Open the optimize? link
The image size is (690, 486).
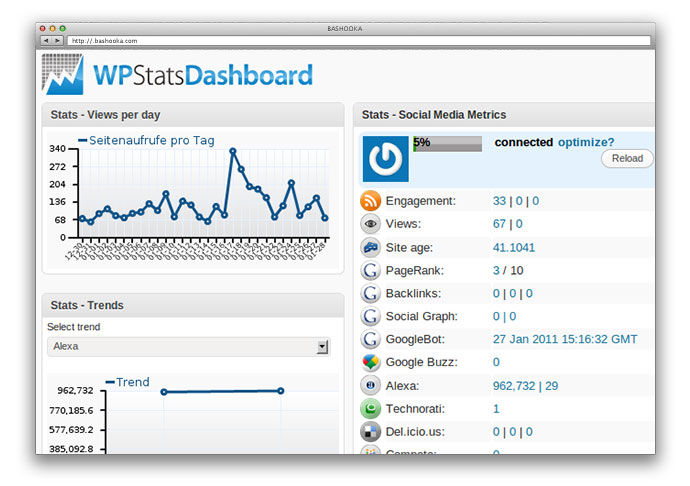click(x=586, y=142)
